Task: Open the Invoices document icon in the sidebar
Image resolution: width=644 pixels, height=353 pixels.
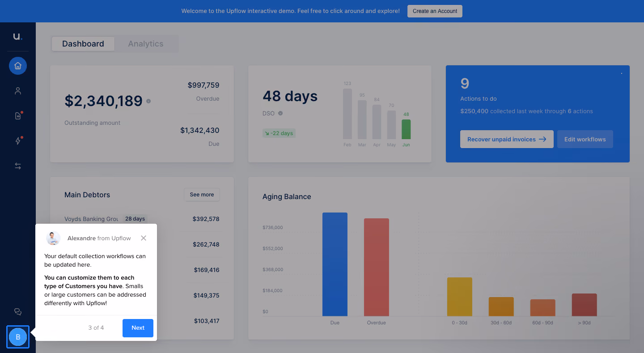Action: [x=18, y=116]
